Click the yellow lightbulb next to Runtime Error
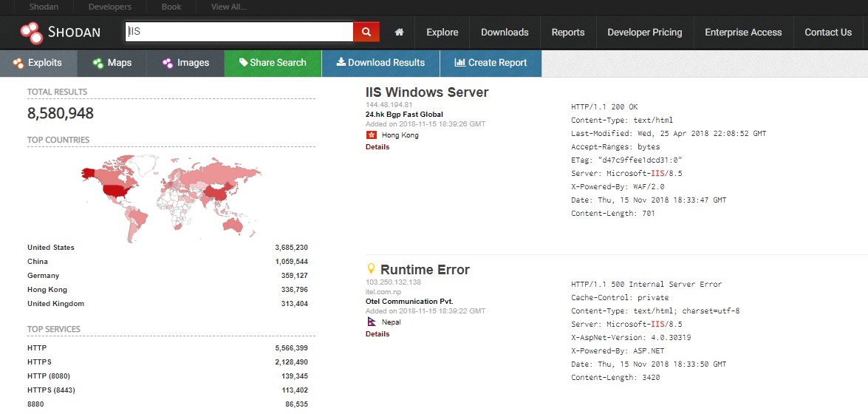Image resolution: width=868 pixels, height=414 pixels. pos(372,269)
